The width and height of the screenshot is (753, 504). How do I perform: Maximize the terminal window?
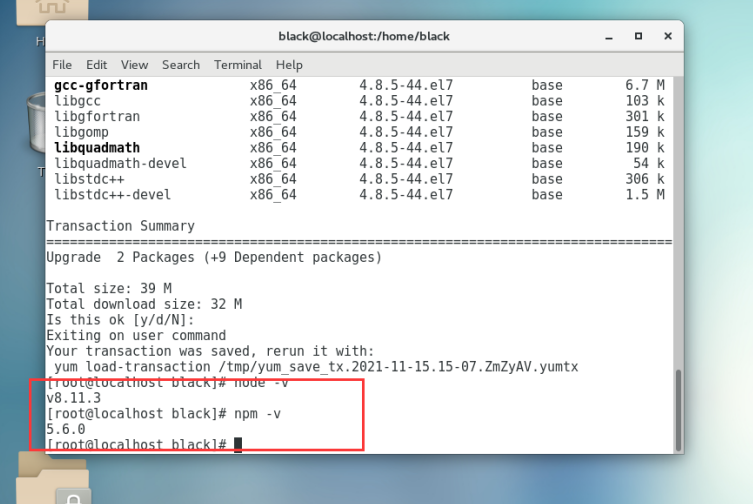coord(638,36)
